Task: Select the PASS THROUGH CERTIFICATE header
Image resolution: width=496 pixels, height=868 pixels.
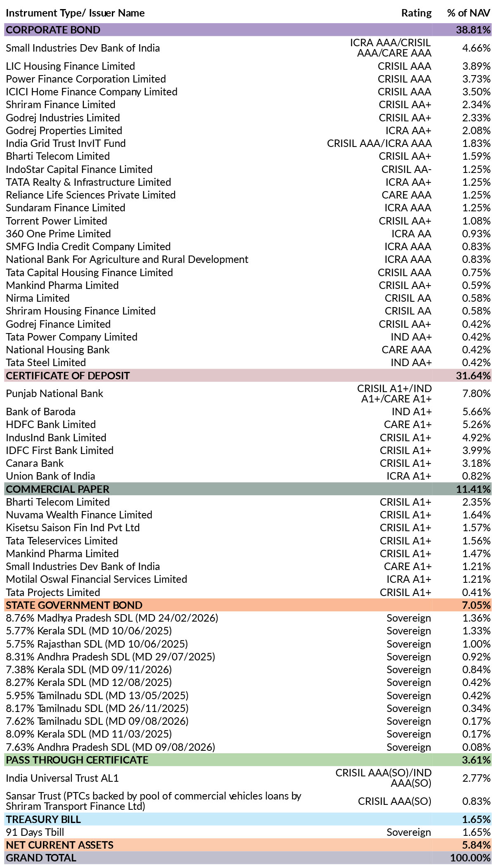Action: 248,760
